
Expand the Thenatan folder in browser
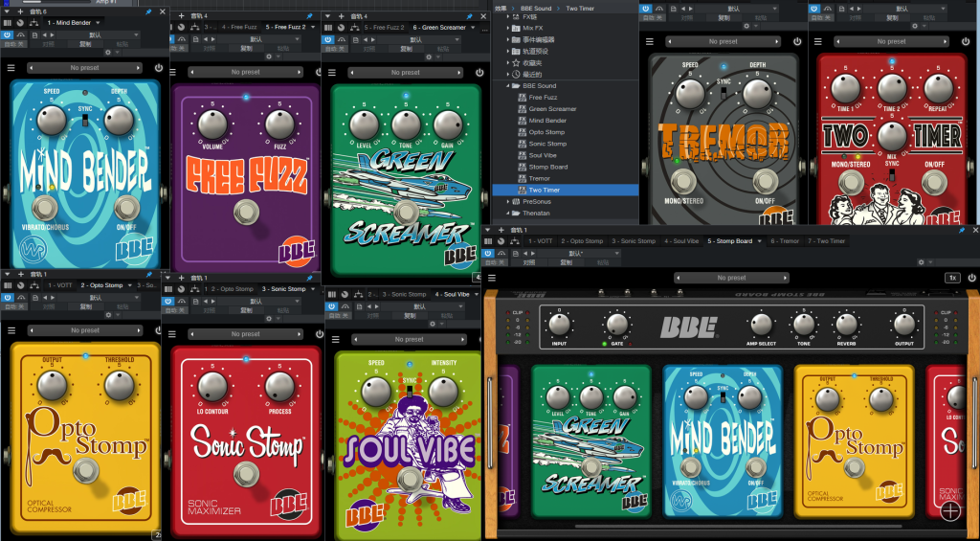click(508, 214)
